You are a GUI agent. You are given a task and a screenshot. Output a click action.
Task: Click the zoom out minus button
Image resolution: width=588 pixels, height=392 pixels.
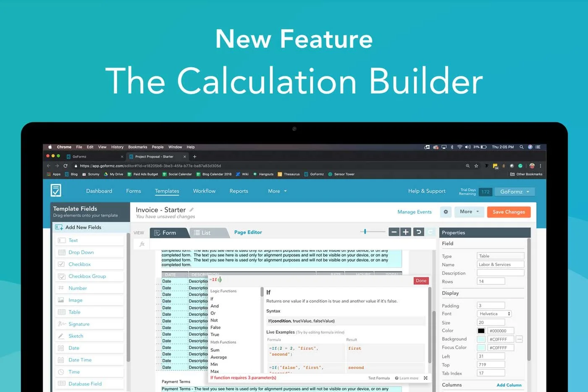tap(394, 232)
